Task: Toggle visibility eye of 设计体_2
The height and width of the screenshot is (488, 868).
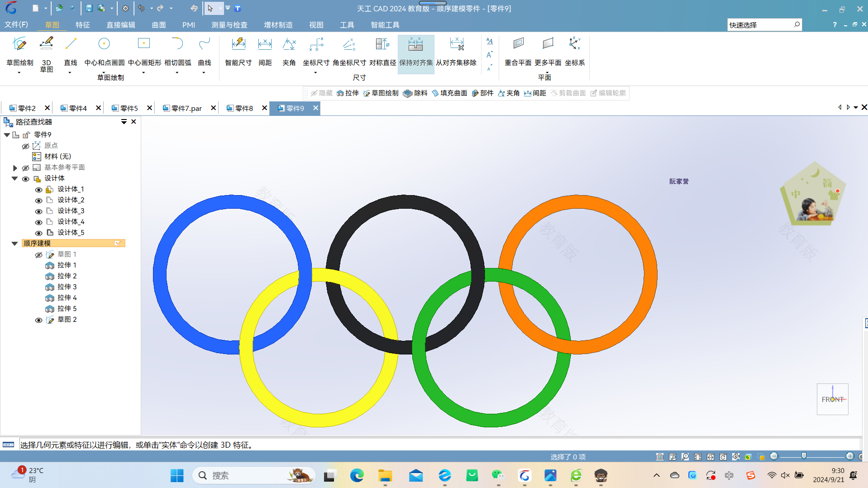Action: (39, 201)
